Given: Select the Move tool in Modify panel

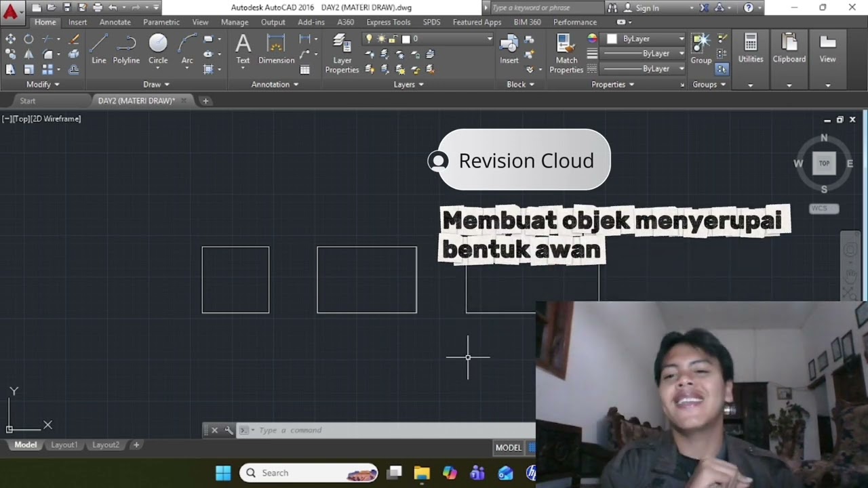Looking at the screenshot, I should tap(10, 39).
